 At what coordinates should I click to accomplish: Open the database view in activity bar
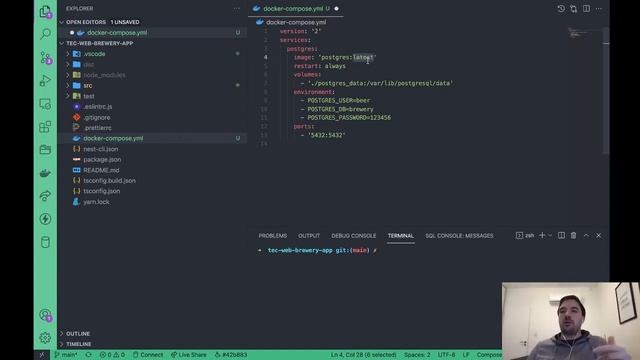[x=45, y=242]
